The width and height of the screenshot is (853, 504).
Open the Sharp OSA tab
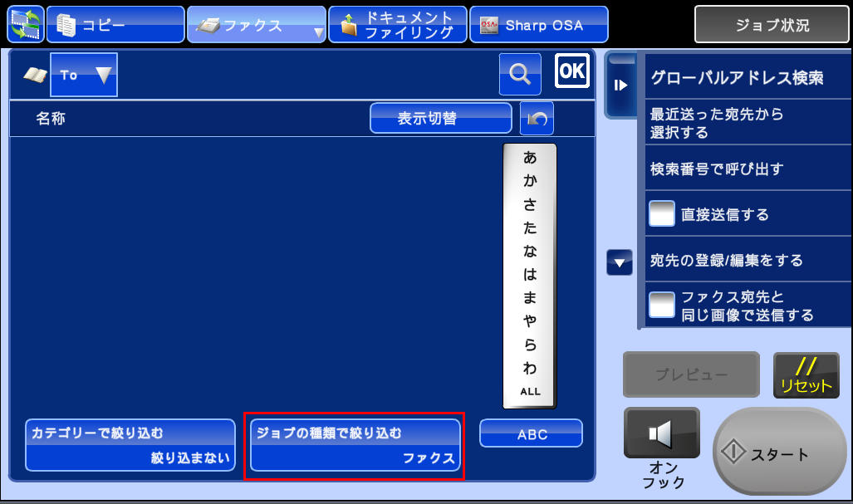[538, 25]
